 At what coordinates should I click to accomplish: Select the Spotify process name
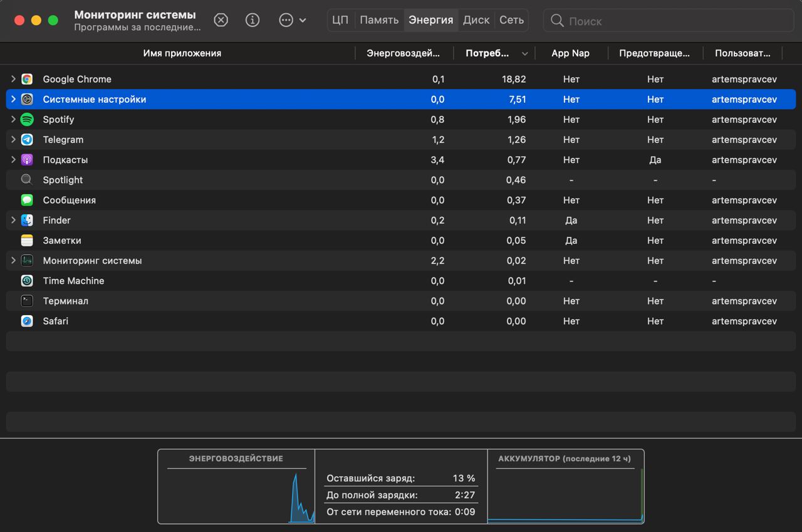tap(58, 119)
